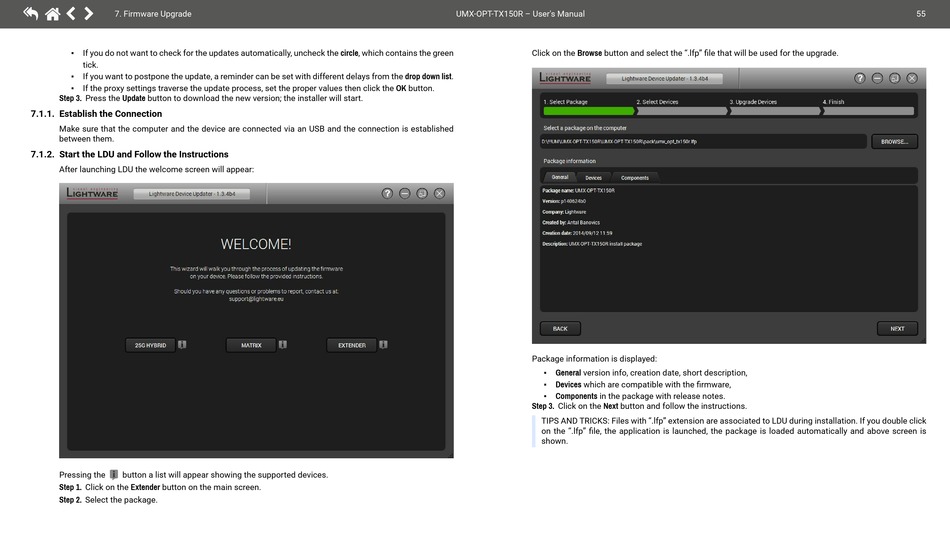
Task: Go to the previous page chevron
Action: pos(71,13)
